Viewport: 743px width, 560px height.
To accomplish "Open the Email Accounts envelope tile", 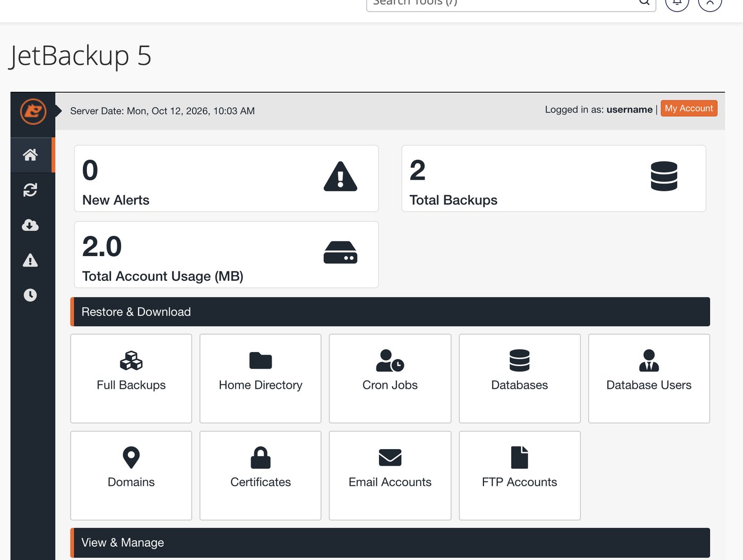I will coord(390,476).
